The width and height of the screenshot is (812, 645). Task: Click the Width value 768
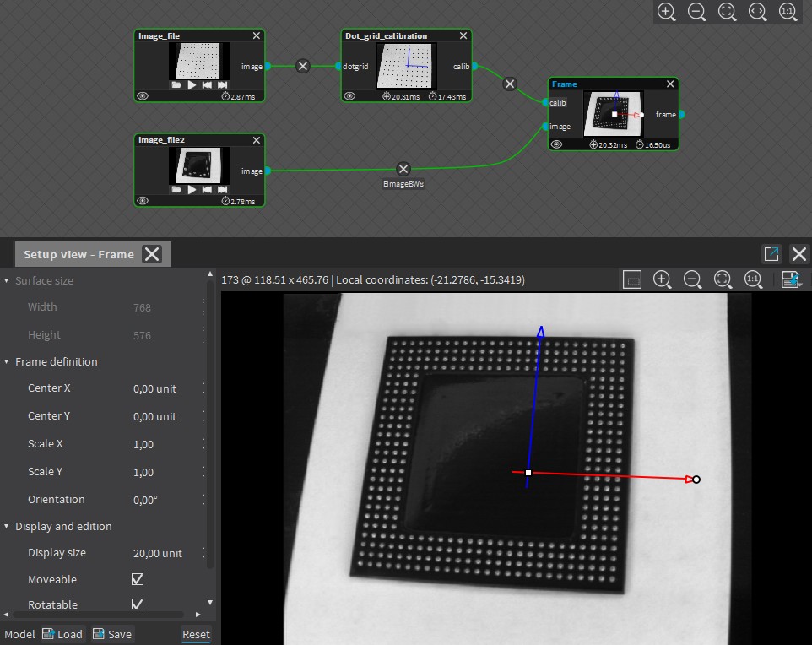[142, 308]
